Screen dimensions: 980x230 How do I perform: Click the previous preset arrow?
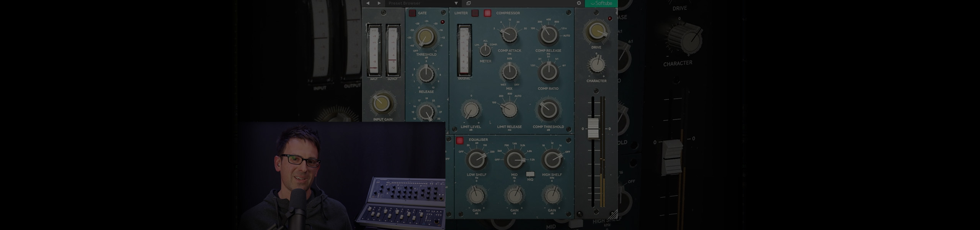point(368,3)
